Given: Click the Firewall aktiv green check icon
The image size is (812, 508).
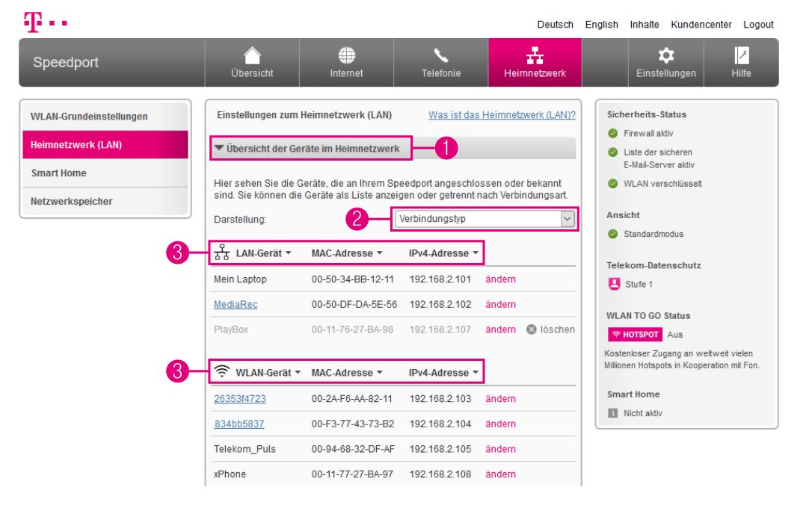Looking at the screenshot, I should click(612, 134).
